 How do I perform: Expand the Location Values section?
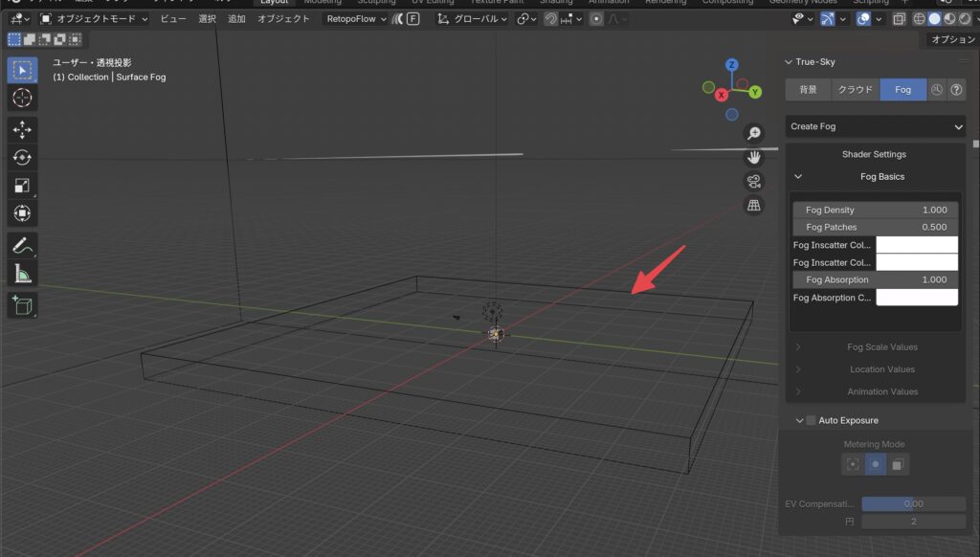(x=798, y=369)
